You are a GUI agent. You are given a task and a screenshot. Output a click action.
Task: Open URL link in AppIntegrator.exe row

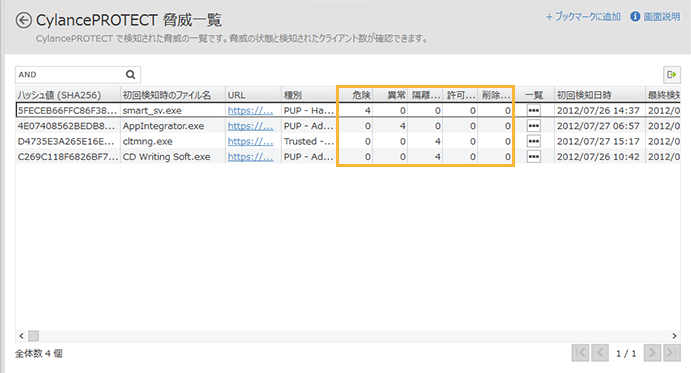click(x=250, y=126)
